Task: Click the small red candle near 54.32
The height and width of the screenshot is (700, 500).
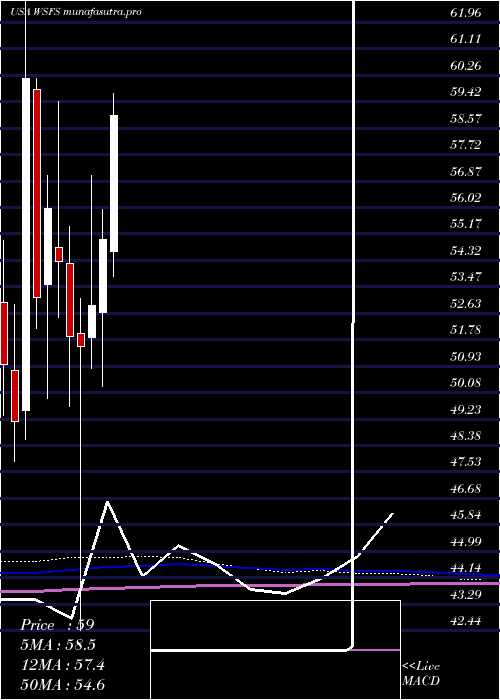Action: tap(59, 254)
